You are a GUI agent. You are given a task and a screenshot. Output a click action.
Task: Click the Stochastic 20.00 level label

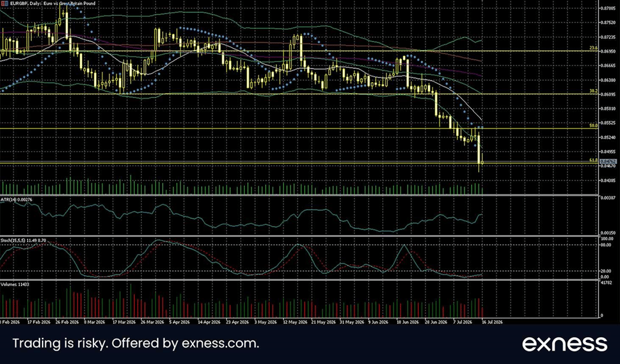[x=607, y=271]
